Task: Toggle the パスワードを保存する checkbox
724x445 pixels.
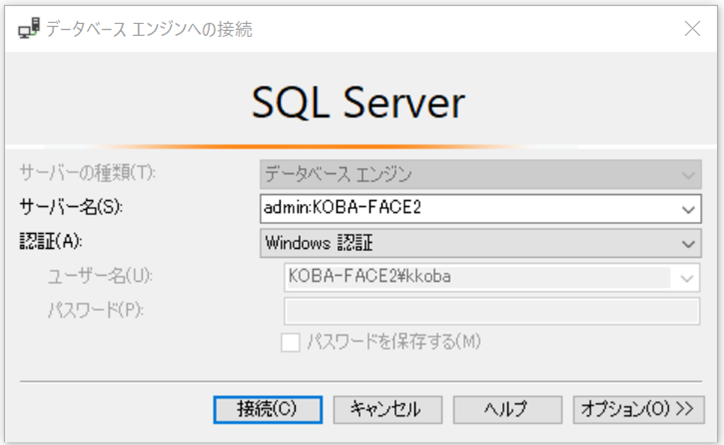Action: [290, 343]
